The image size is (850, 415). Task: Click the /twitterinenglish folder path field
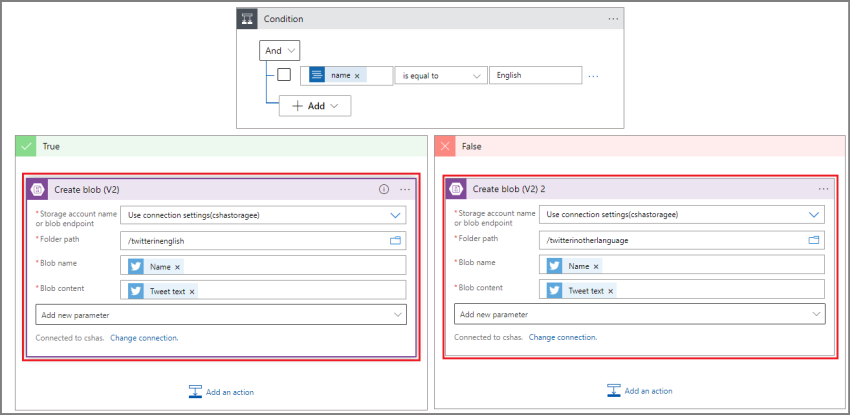[x=263, y=241]
